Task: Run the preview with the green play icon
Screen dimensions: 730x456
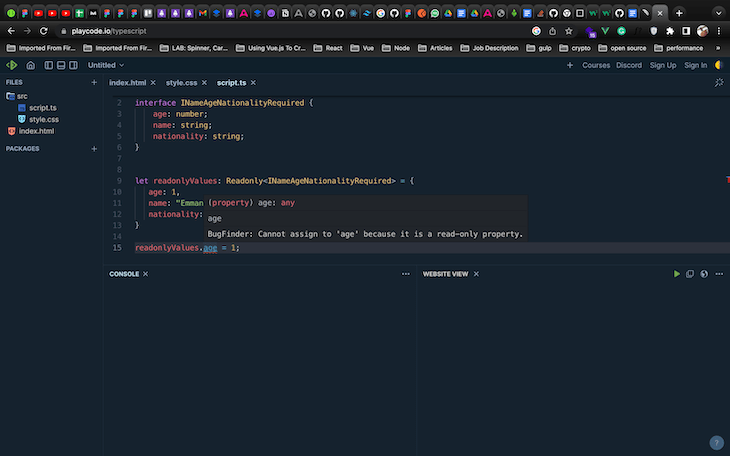Action: [676, 274]
